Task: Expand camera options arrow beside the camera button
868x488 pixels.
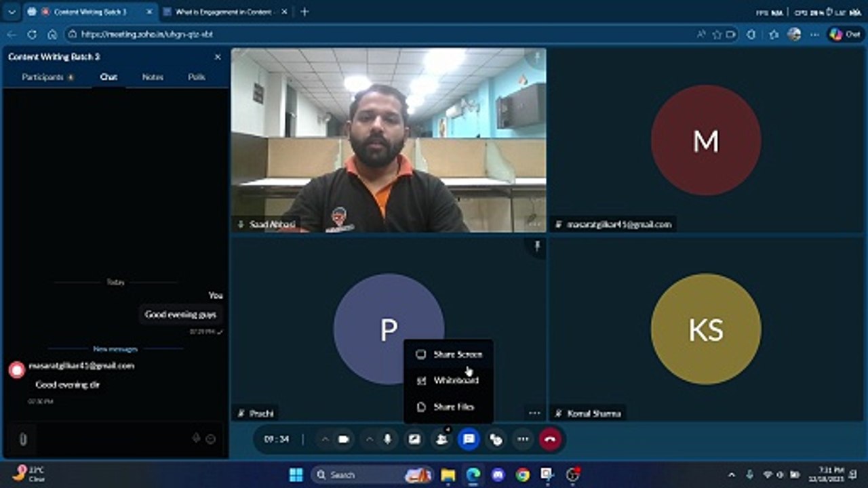Action: coord(325,439)
